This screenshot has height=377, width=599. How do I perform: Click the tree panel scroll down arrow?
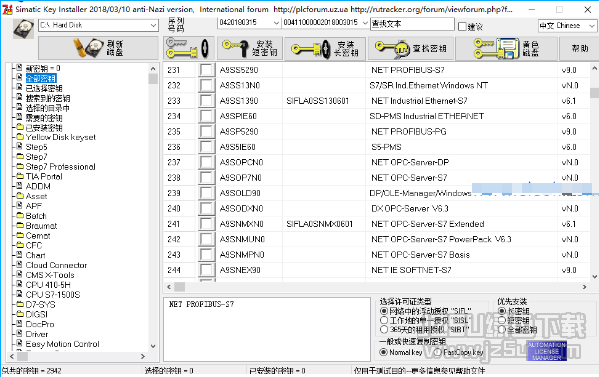tap(153, 346)
